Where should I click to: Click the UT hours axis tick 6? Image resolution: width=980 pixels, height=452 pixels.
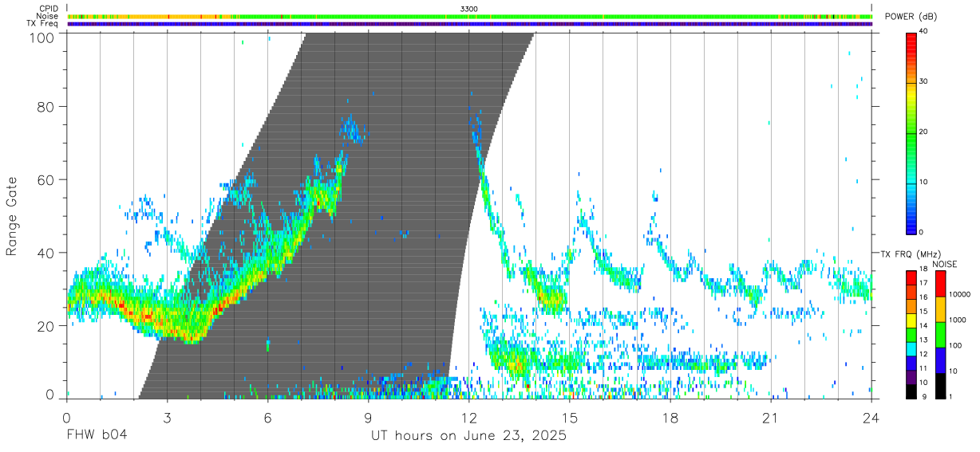(268, 418)
